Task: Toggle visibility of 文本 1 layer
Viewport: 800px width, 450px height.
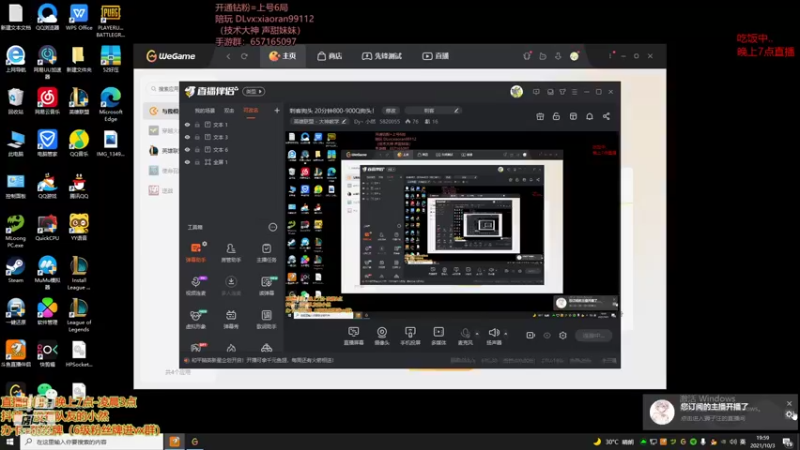Action: pos(187,124)
